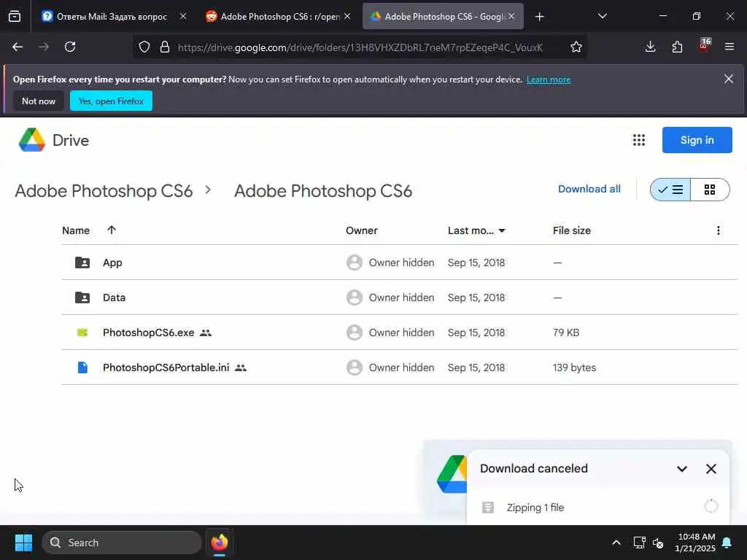The width and height of the screenshot is (747, 560).
Task: Reverse sort direction arrow next to Name
Action: click(x=112, y=230)
